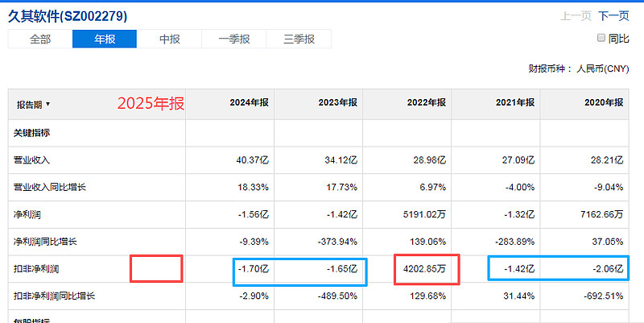Click the 上一页 link
Viewport: 644px width, 323px height.
[576, 16]
